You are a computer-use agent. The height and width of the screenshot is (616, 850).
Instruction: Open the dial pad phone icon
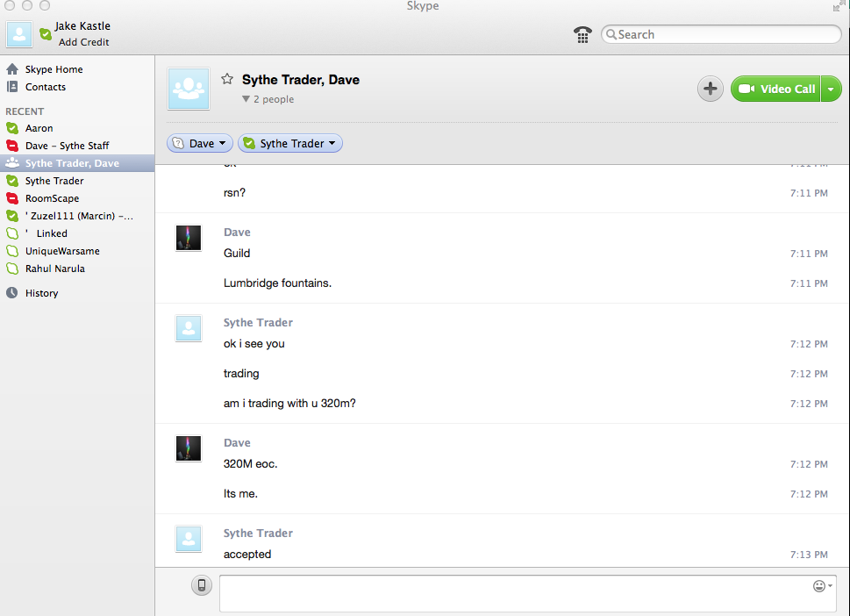point(582,34)
